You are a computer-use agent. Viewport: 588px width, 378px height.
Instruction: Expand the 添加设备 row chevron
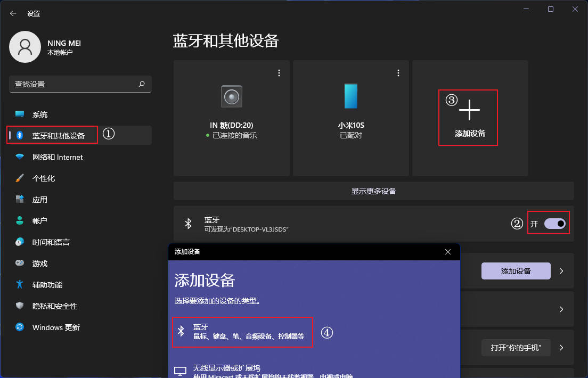(x=560, y=270)
